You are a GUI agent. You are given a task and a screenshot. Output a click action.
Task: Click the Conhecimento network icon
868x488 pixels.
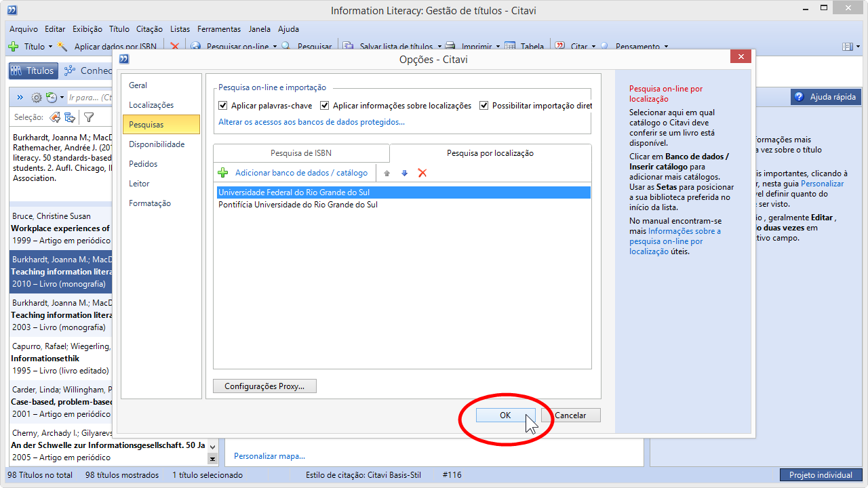coord(70,70)
